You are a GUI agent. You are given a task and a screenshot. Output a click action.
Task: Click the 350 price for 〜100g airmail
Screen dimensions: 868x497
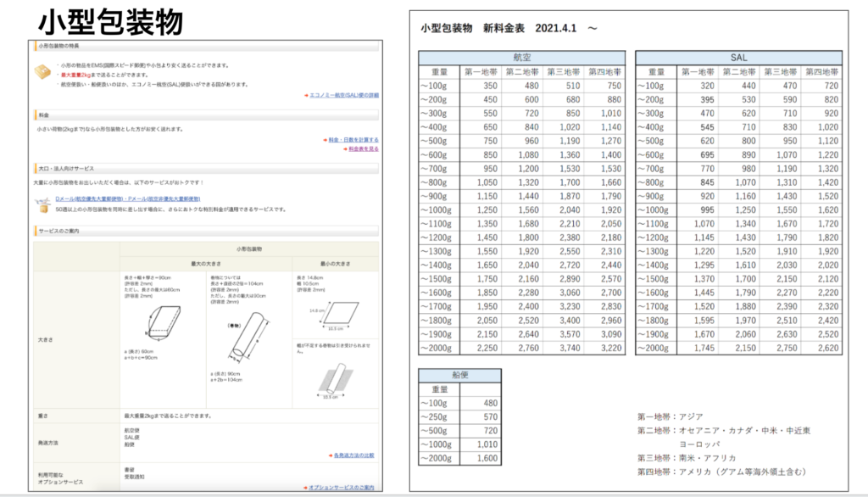(491, 86)
